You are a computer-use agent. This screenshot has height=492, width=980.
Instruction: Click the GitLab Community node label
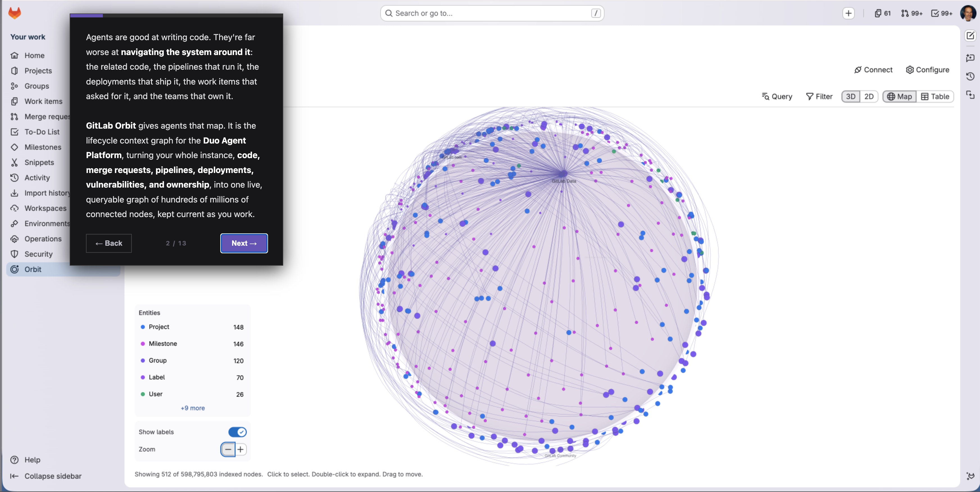coord(560,455)
